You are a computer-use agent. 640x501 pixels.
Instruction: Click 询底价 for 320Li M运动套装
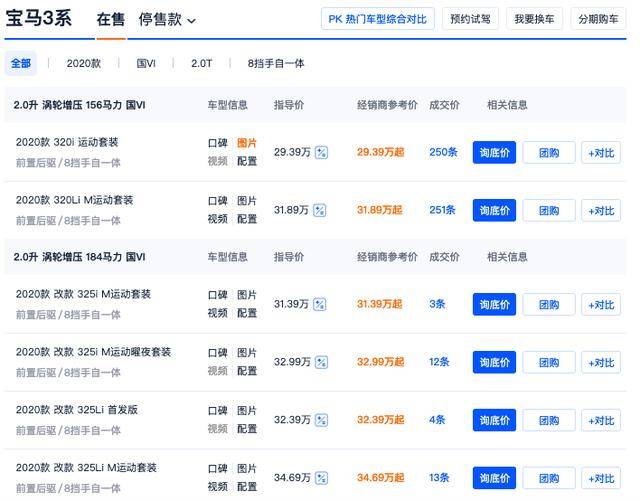[x=494, y=211]
